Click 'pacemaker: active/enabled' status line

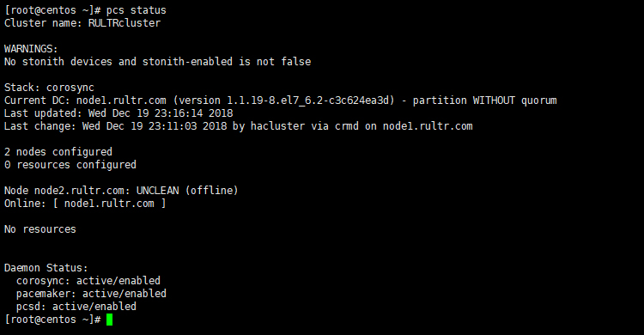point(91,294)
